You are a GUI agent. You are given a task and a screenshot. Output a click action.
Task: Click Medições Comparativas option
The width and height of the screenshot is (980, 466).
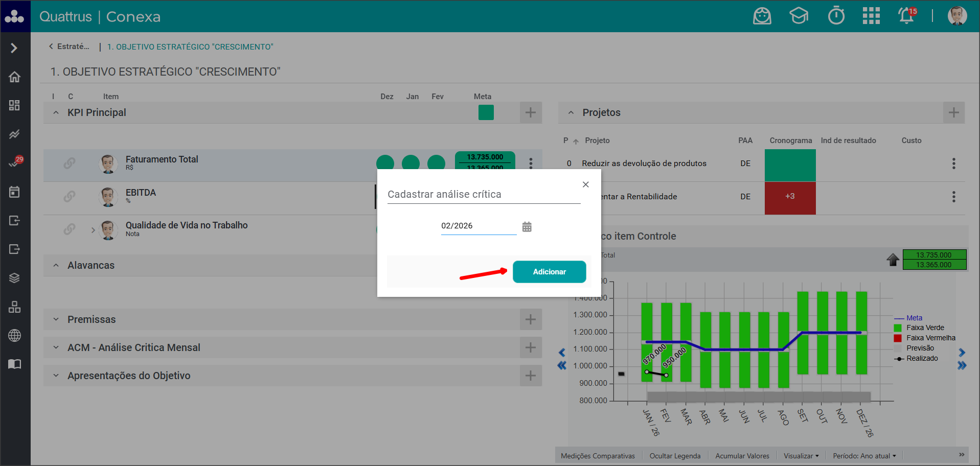(x=598, y=456)
